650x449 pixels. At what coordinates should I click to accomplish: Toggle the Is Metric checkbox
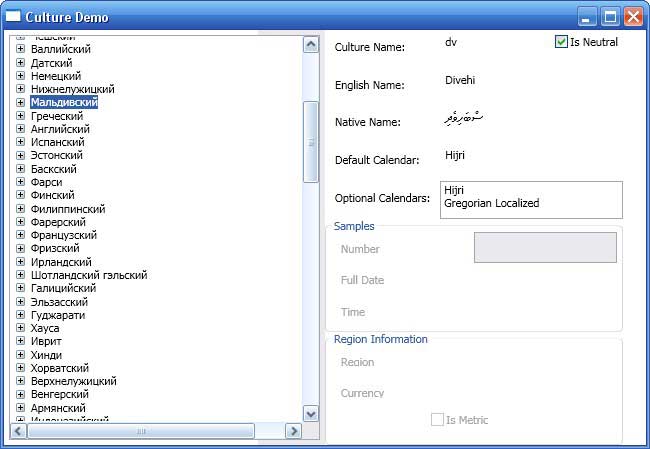pyautogui.click(x=437, y=420)
